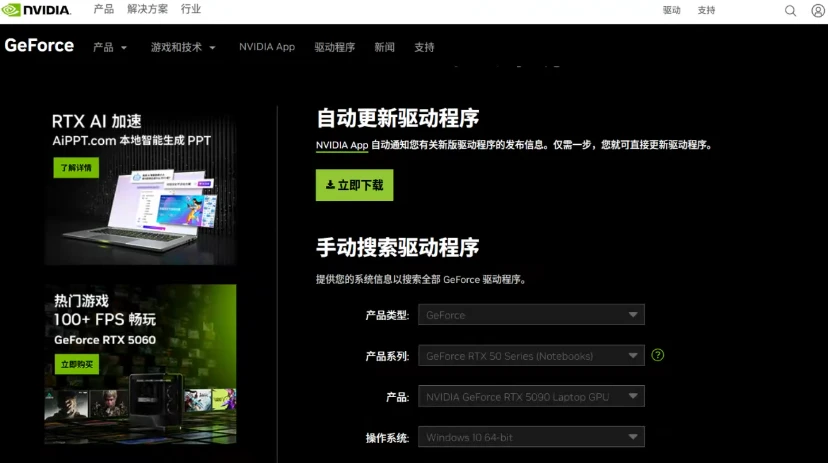Open NVIDIA App in the GeForce nav
This screenshot has width=828, height=463.
coord(267,47)
